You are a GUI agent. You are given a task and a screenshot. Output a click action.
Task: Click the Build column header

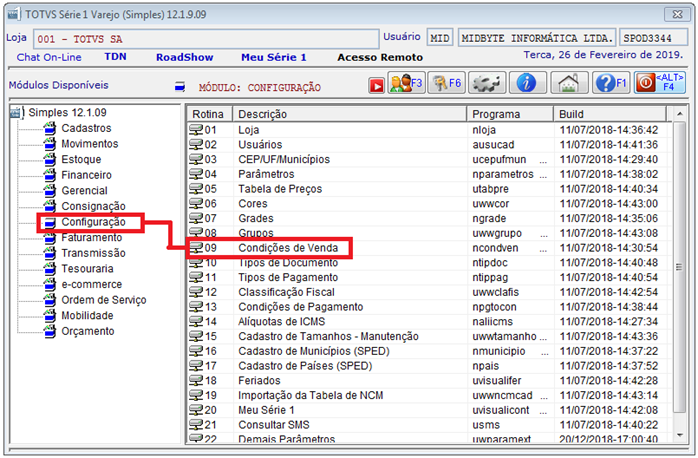610,114
